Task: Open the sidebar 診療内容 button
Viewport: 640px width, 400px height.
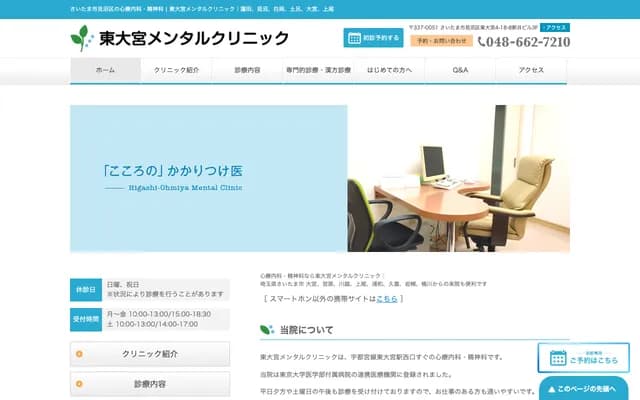Action: pos(150,384)
